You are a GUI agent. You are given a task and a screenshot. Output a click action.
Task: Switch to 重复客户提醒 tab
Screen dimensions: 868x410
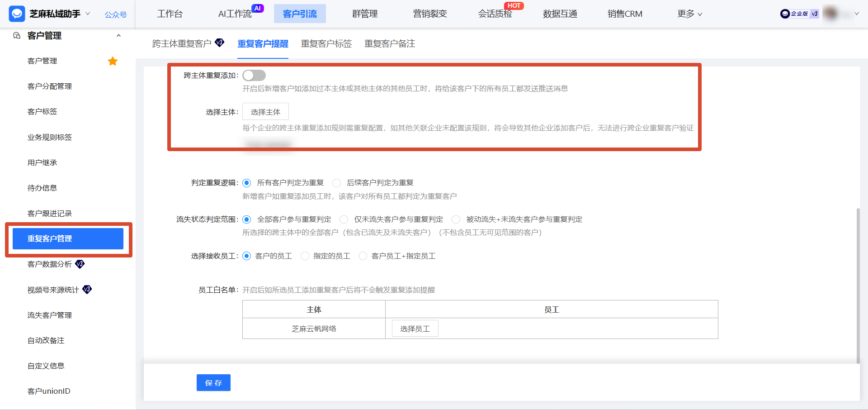pyautogui.click(x=263, y=43)
